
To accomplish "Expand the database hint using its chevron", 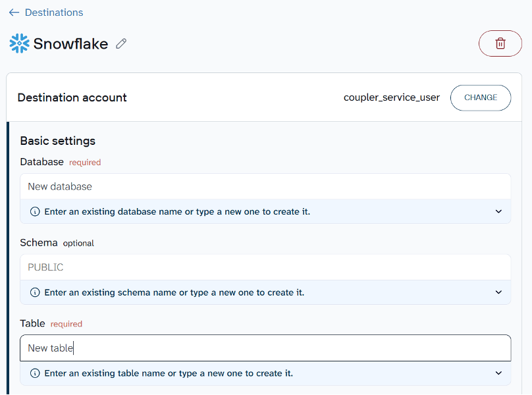I will (498, 211).
